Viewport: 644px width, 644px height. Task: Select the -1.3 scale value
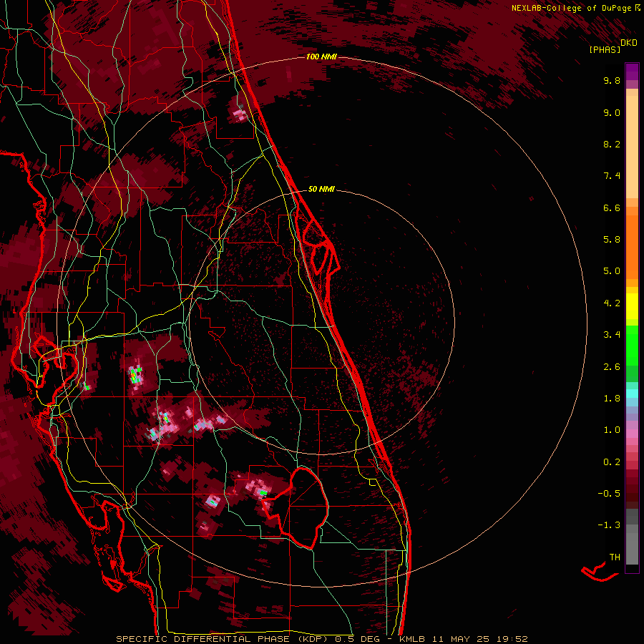tap(609, 525)
